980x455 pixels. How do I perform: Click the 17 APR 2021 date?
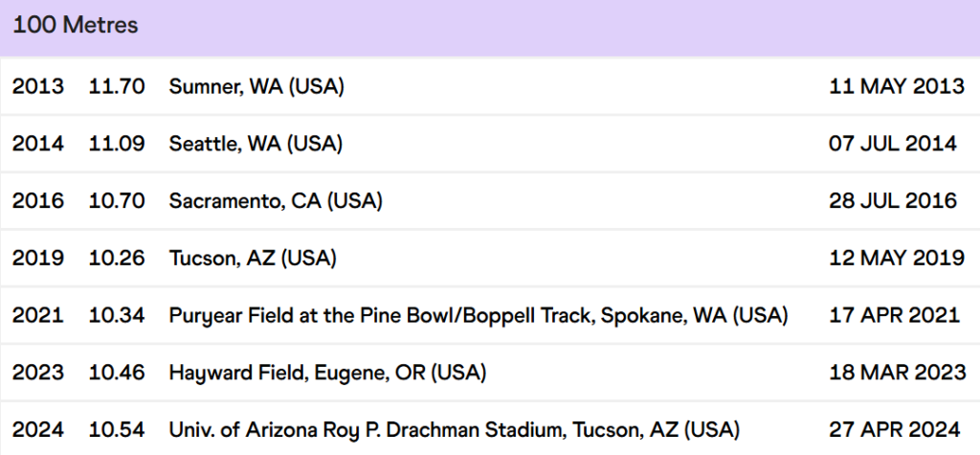894,315
